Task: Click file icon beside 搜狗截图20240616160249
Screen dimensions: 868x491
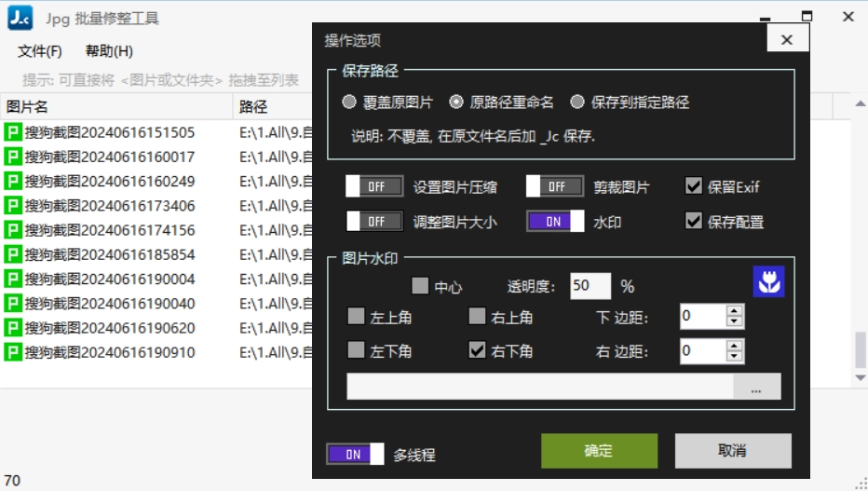Action: click(13, 181)
